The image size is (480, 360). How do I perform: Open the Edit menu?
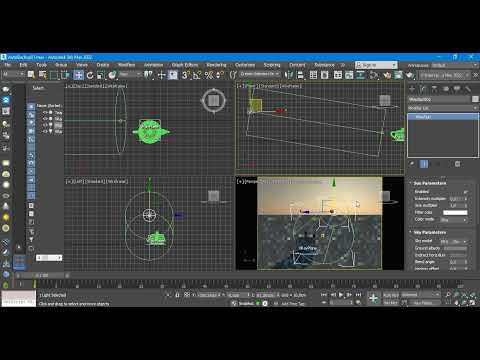point(23,65)
